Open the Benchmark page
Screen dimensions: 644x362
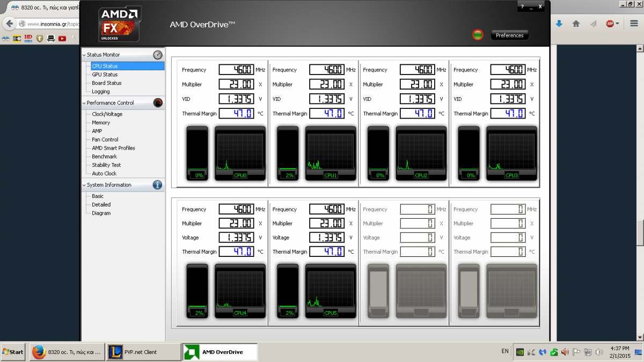click(104, 157)
